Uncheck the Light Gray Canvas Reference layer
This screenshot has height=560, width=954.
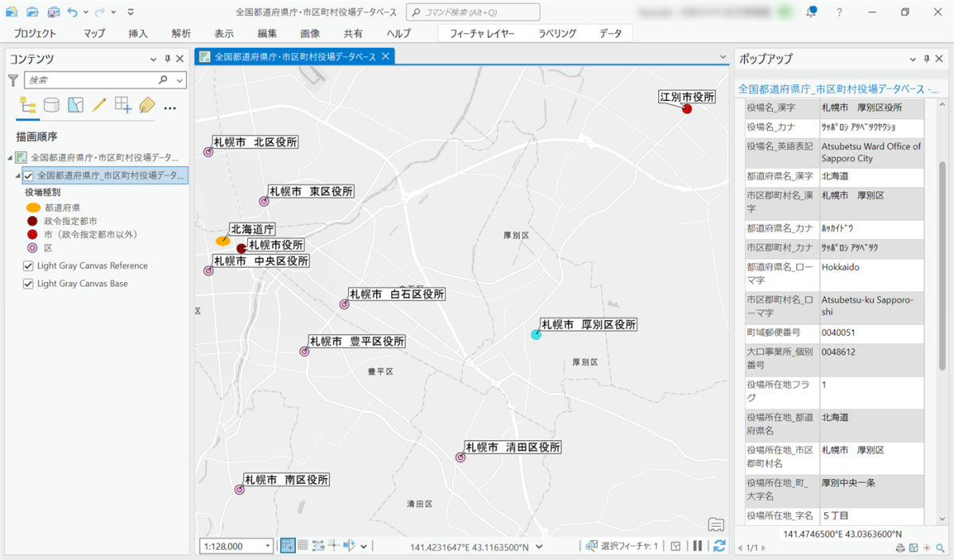pos(29,266)
